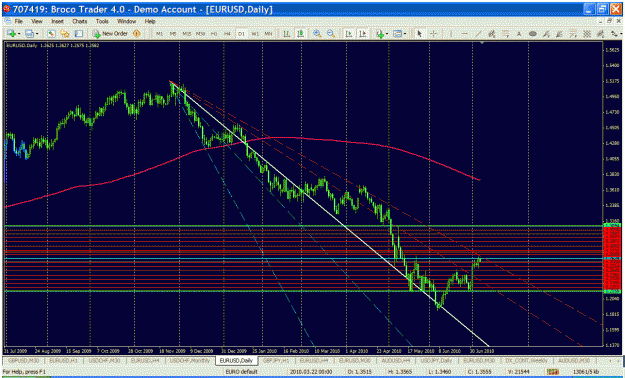Restore the inner chart window
Image resolution: width=625 pixels, height=378 pixels.
(610, 21)
